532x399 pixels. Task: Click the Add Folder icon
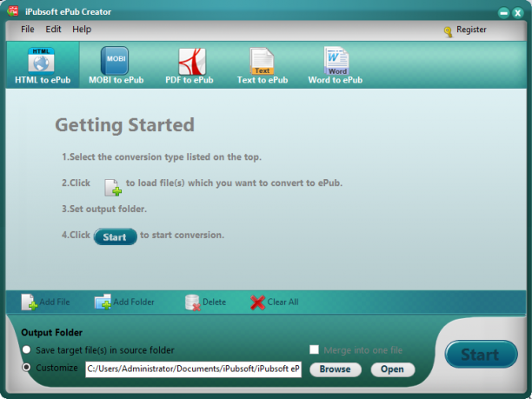[103, 302]
